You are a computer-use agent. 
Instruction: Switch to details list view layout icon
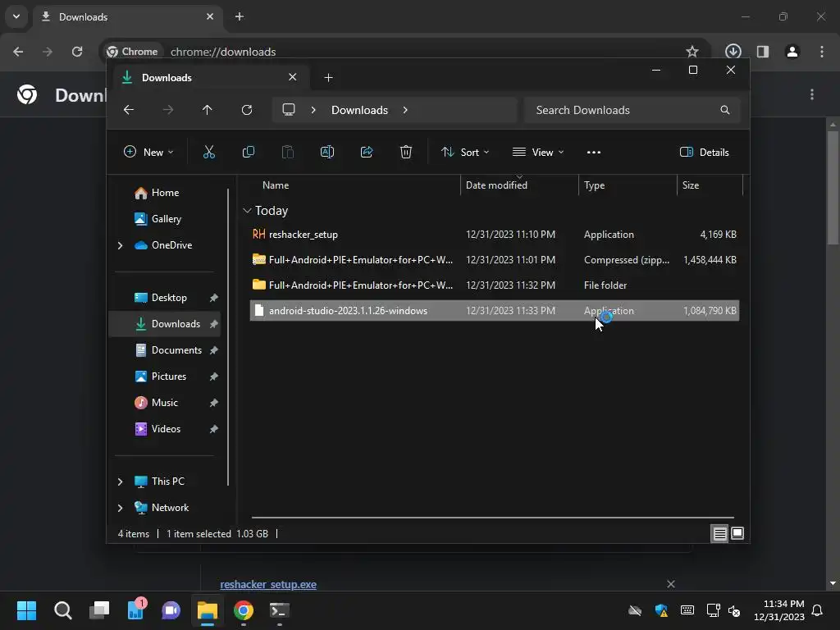coord(719,533)
